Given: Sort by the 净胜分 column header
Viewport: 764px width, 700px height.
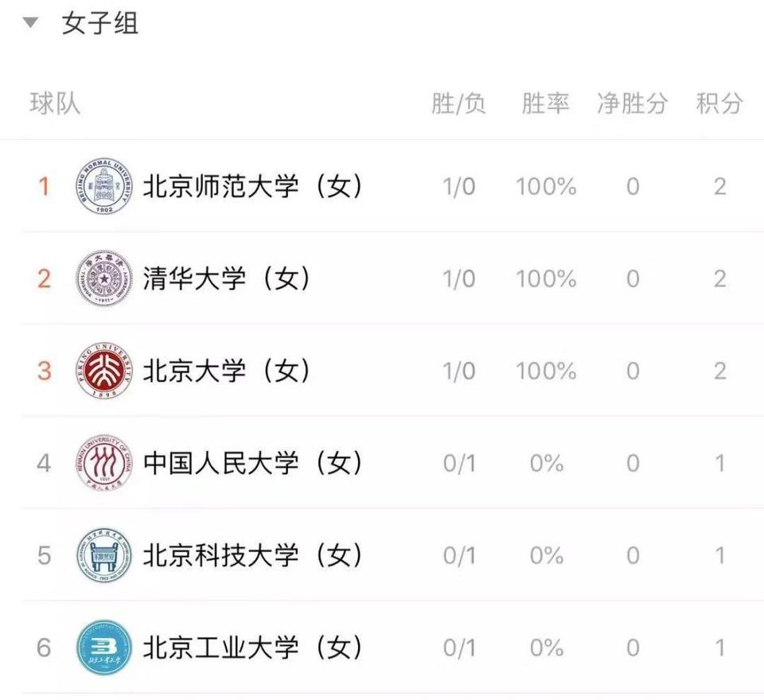Looking at the screenshot, I should 632,103.
